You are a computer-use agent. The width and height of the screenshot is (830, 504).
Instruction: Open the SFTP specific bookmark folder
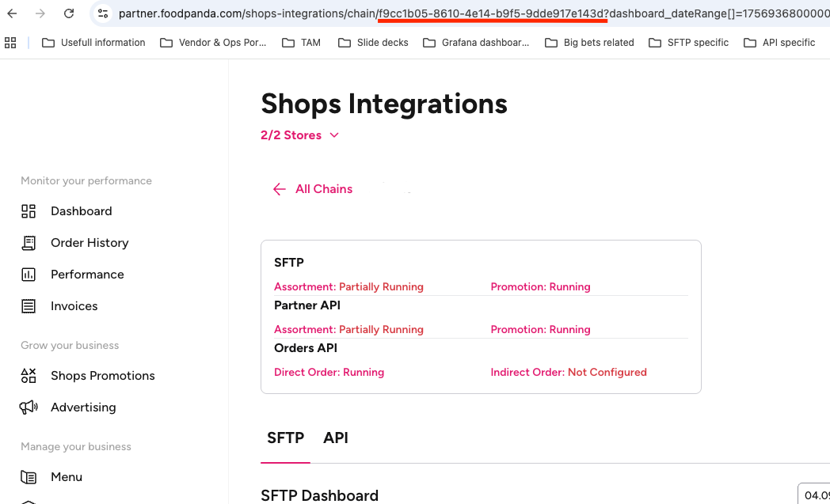click(x=688, y=43)
